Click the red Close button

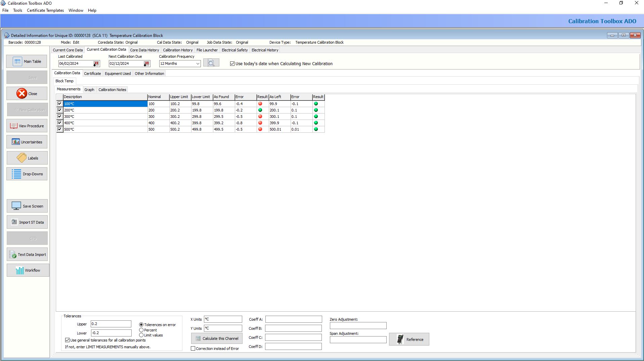pyautogui.click(x=27, y=94)
